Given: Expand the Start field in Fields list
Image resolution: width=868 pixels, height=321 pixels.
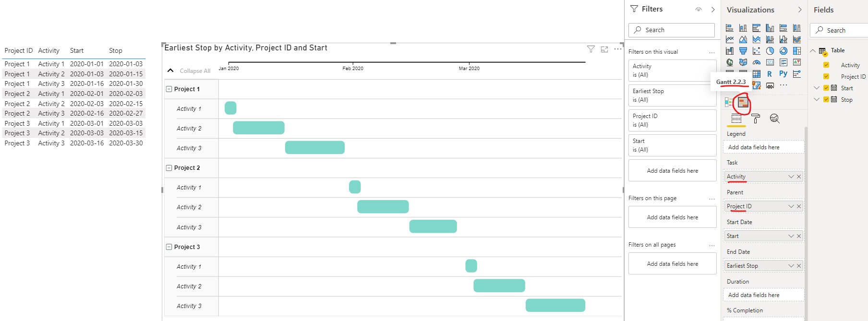Looking at the screenshot, I should [x=816, y=88].
